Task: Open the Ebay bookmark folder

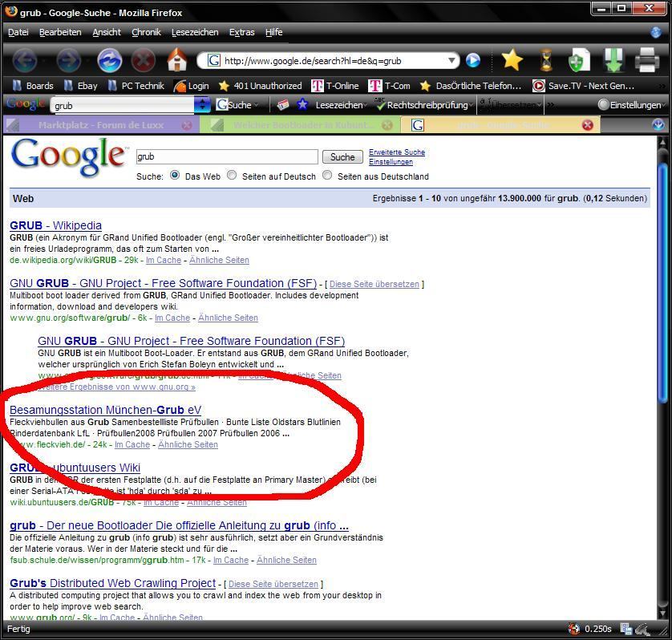Action: click(80, 86)
